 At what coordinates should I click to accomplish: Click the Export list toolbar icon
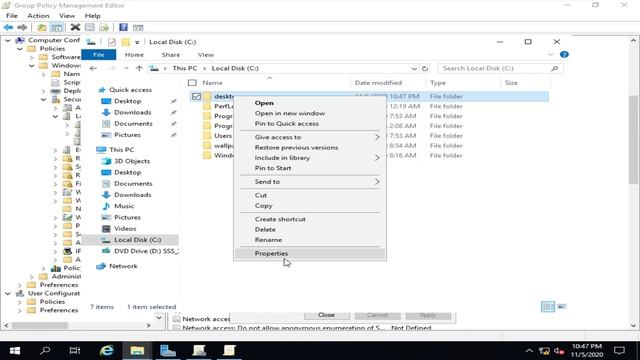tap(104, 27)
